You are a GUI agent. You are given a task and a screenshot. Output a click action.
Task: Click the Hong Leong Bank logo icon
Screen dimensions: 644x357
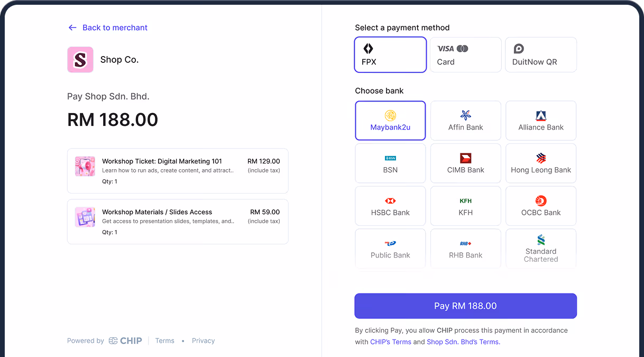pyautogui.click(x=541, y=158)
